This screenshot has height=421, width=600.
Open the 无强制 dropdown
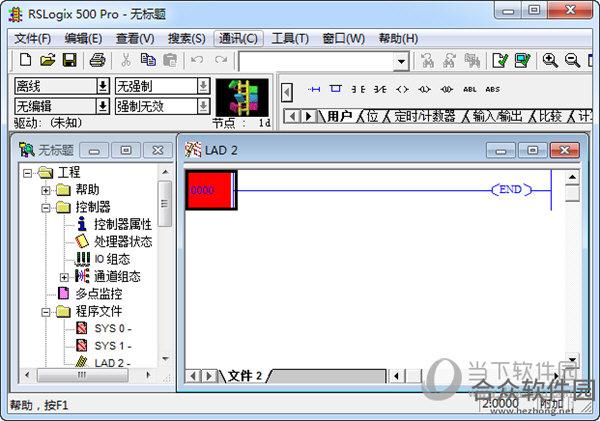coord(203,86)
